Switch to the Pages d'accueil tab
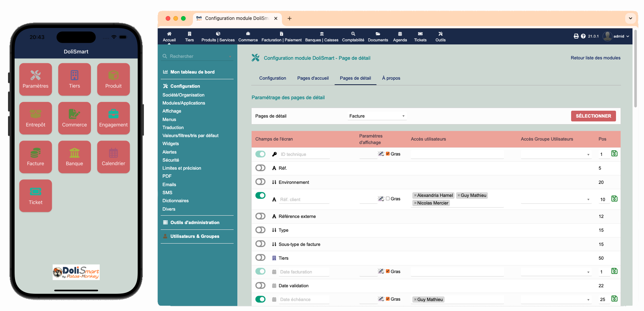This screenshot has height=311, width=644. tap(313, 78)
